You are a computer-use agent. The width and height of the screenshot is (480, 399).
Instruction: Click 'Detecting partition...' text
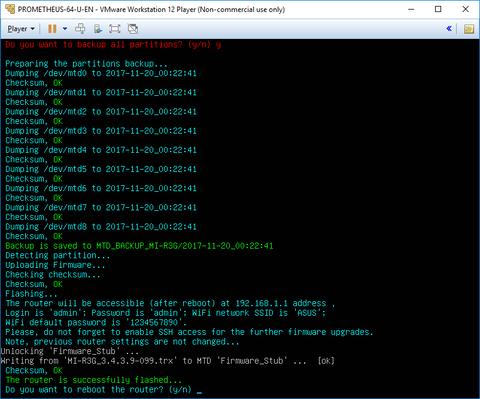point(58,256)
